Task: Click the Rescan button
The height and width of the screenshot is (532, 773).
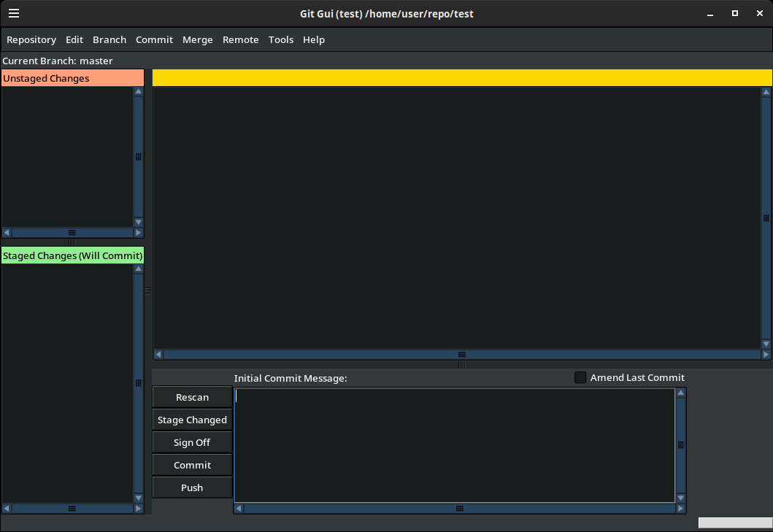Action: pos(192,397)
